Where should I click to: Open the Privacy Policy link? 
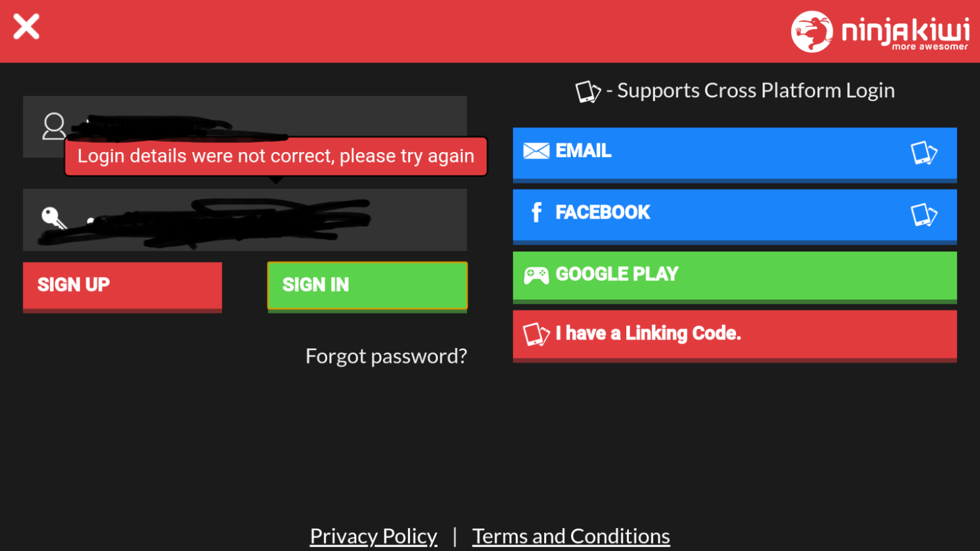point(374,534)
